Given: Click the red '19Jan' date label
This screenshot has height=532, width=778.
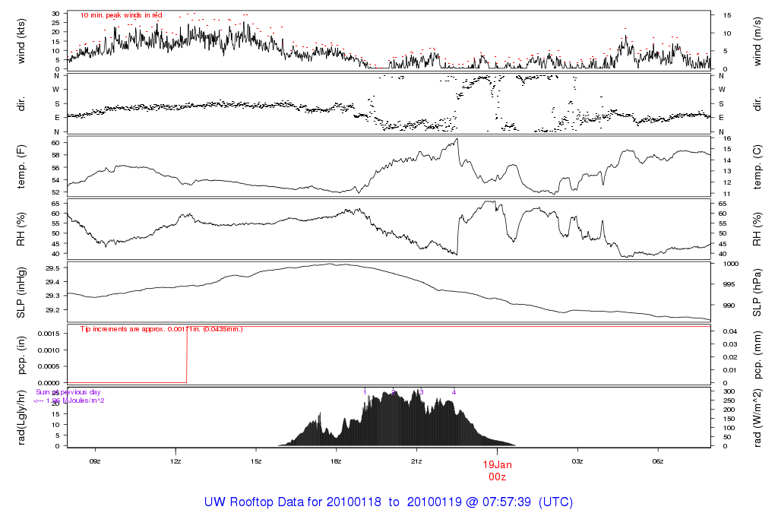Looking at the screenshot, I should (497, 465).
